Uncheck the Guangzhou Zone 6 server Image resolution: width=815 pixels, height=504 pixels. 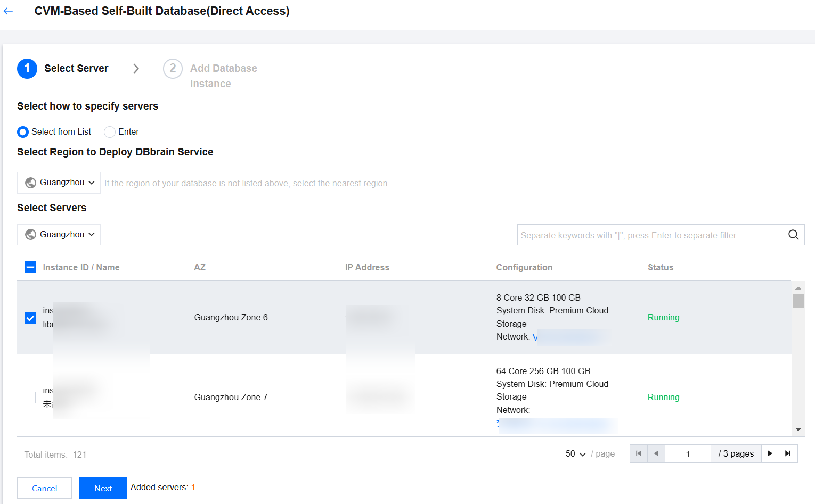click(x=30, y=318)
